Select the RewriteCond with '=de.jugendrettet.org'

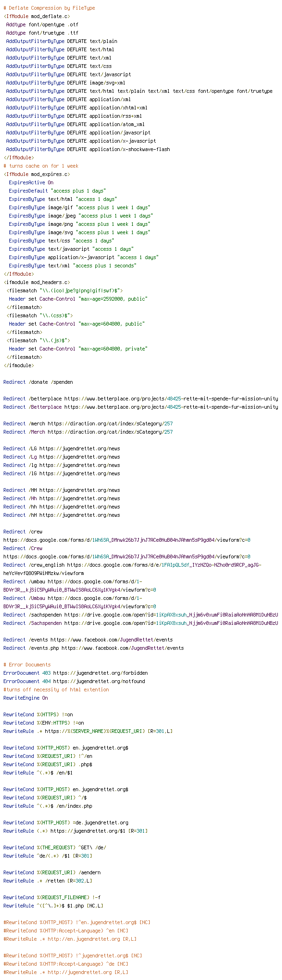coord(66,823)
